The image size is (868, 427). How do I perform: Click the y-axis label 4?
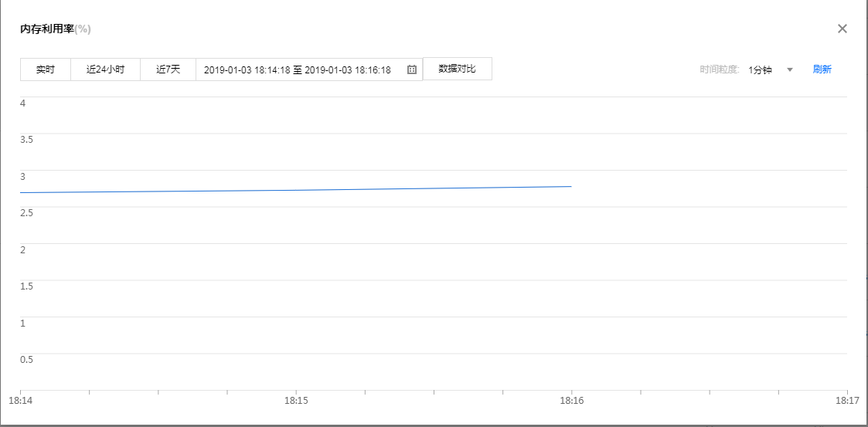tap(23, 103)
